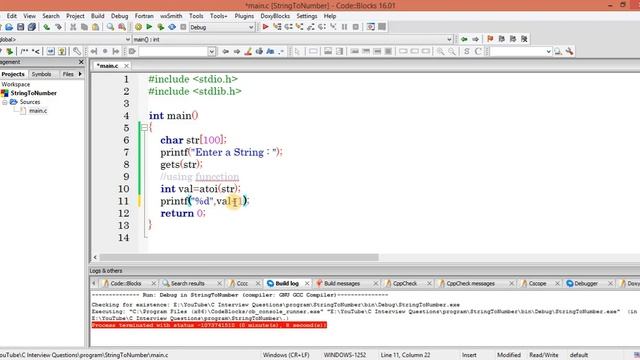Open the search text combo box dropdown
This screenshot has height=360, width=640.
pos(211,51)
